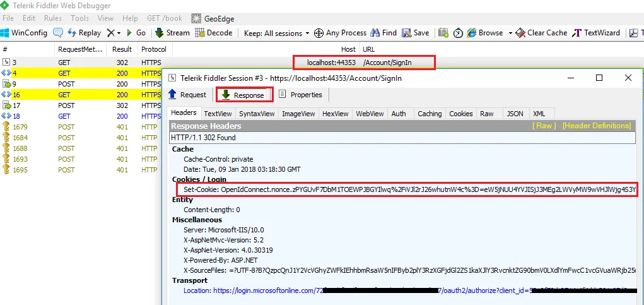This screenshot has width=644, height=305.
Task: Select session 1684 key icon
Action: click(x=6, y=137)
